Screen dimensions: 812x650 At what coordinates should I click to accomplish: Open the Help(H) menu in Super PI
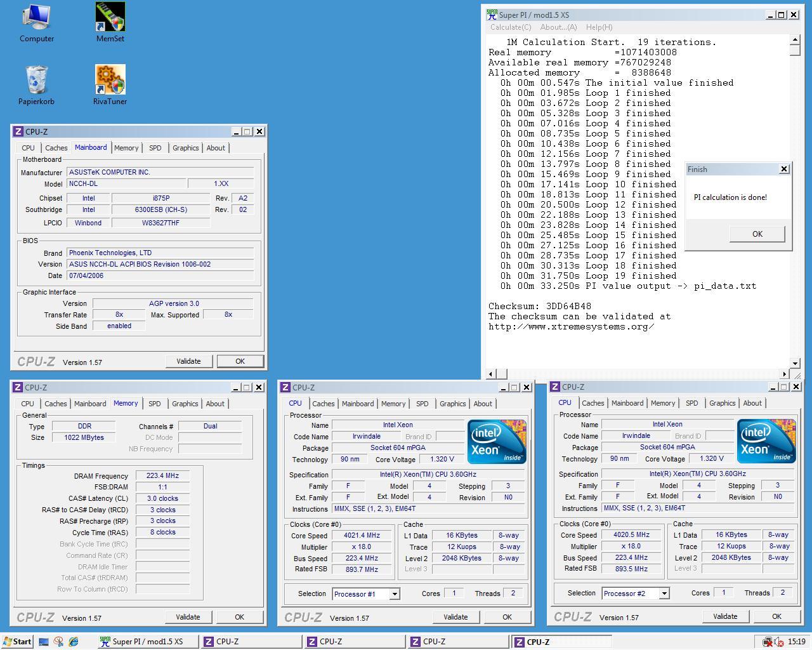[599, 27]
